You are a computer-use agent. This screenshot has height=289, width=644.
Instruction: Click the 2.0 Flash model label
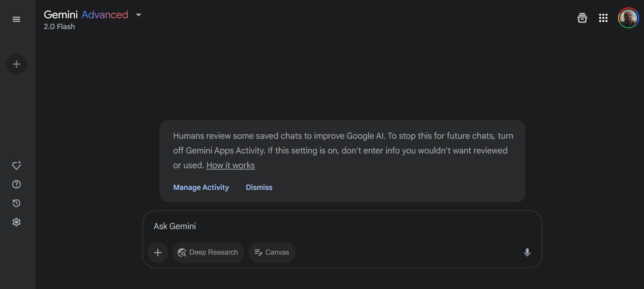point(59,27)
